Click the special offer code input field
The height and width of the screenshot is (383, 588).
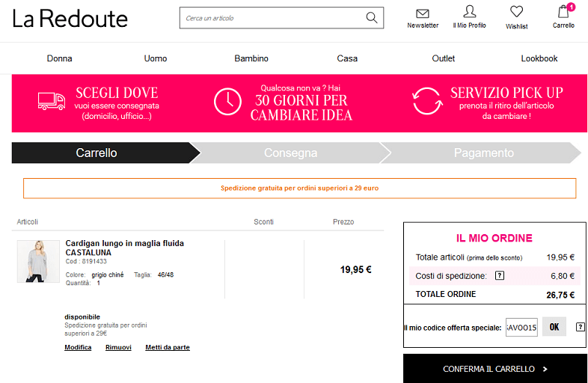click(x=521, y=327)
